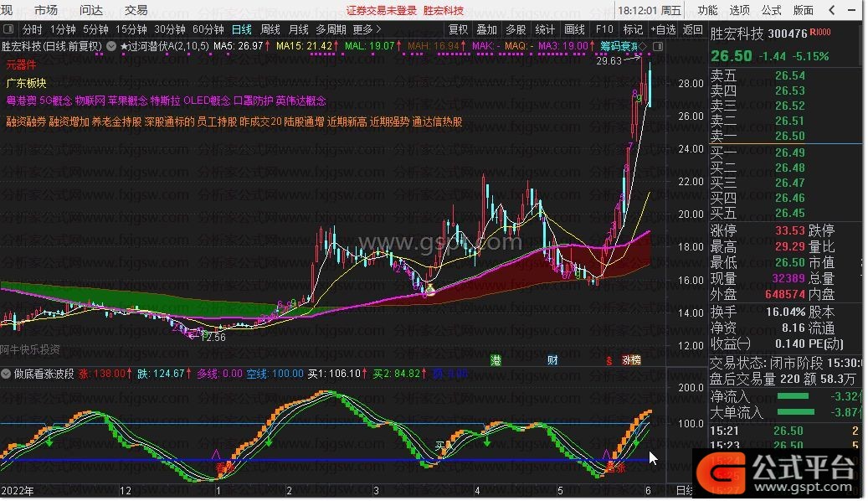This screenshot has width=868, height=501.
Task: Click the 换手 value 16.04%
Action: [785, 312]
